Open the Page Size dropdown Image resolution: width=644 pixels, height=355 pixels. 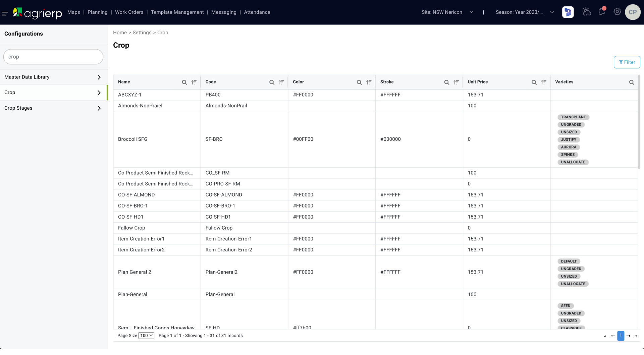[x=146, y=336]
